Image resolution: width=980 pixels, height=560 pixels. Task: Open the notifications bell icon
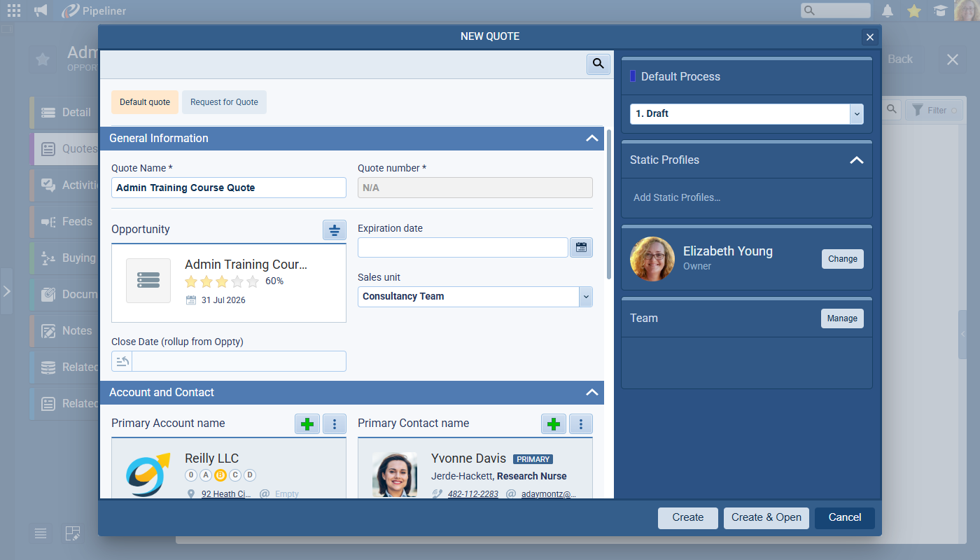[x=888, y=10]
